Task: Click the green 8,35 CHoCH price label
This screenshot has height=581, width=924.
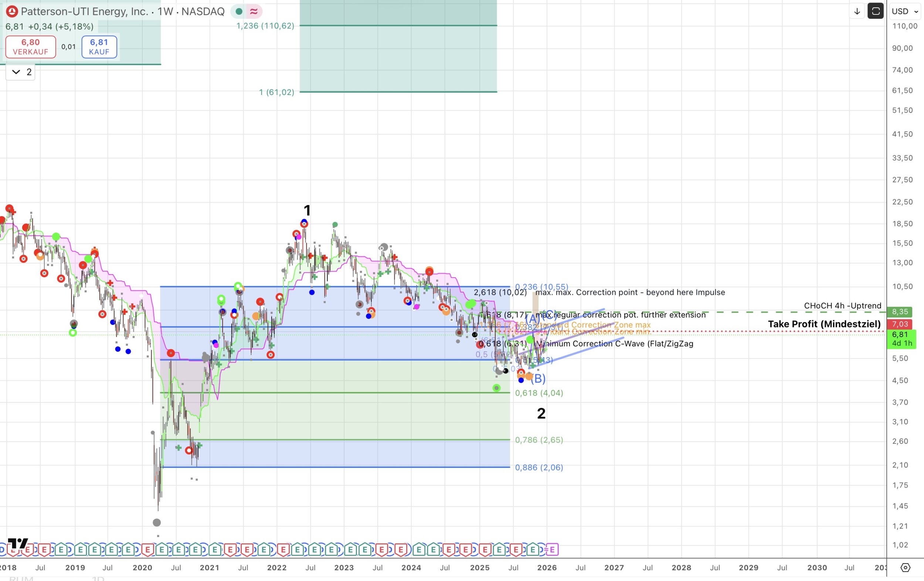Action: [x=900, y=312]
